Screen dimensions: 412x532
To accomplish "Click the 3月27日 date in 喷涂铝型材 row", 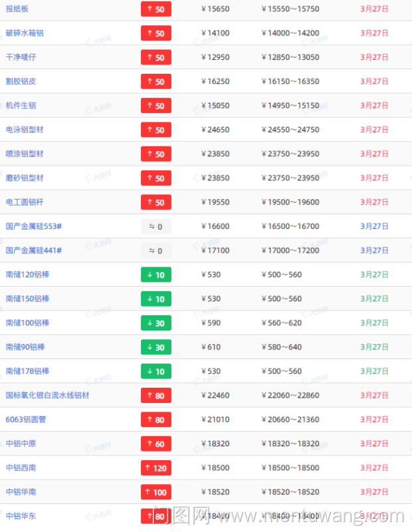I will tap(374, 154).
